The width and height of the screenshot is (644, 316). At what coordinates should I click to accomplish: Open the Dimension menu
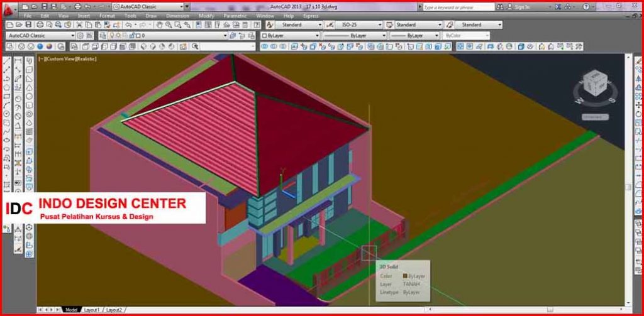click(x=177, y=16)
